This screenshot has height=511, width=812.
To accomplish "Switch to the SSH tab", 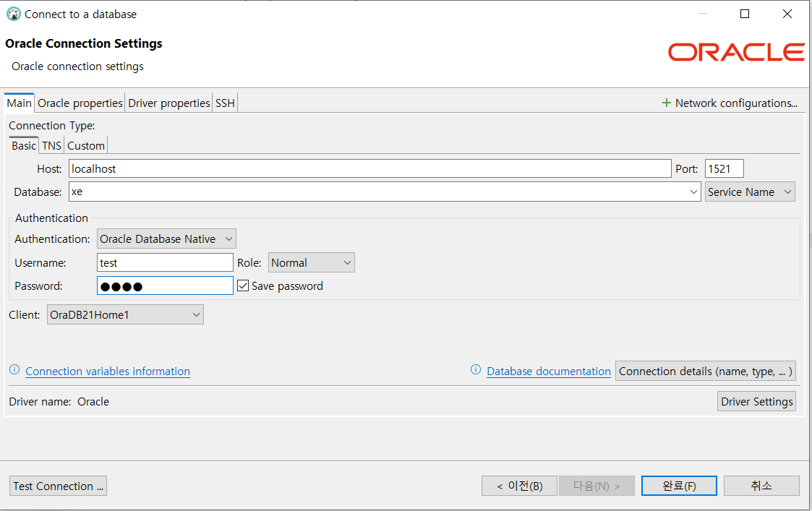I will coord(226,103).
